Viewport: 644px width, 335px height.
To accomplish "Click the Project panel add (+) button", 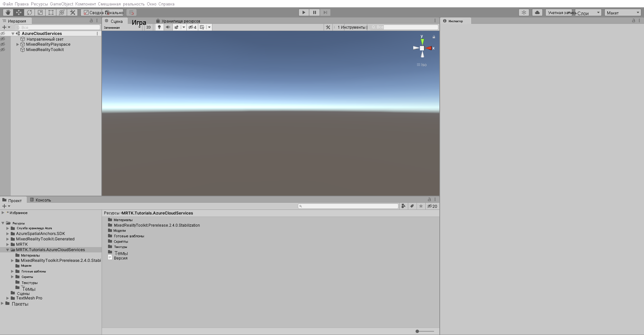I will 6,206.
